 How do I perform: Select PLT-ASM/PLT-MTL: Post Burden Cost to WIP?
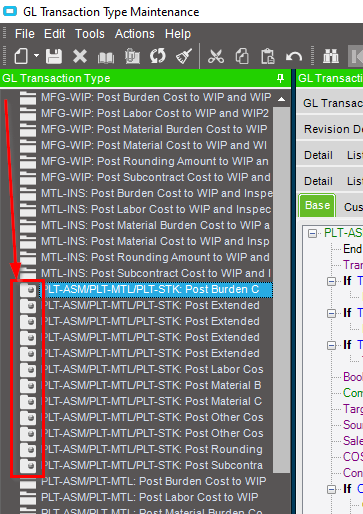coord(154,481)
